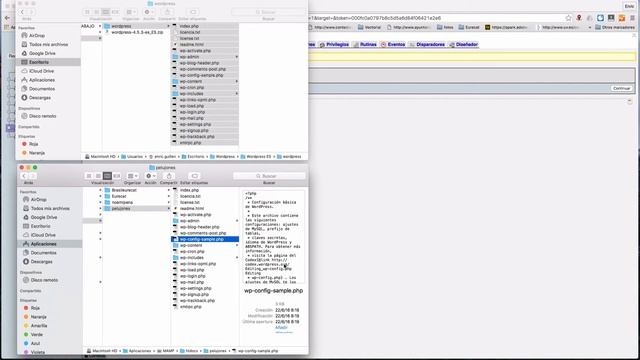
Task: Select noemipena folder in pelujones window
Action: (x=122, y=202)
